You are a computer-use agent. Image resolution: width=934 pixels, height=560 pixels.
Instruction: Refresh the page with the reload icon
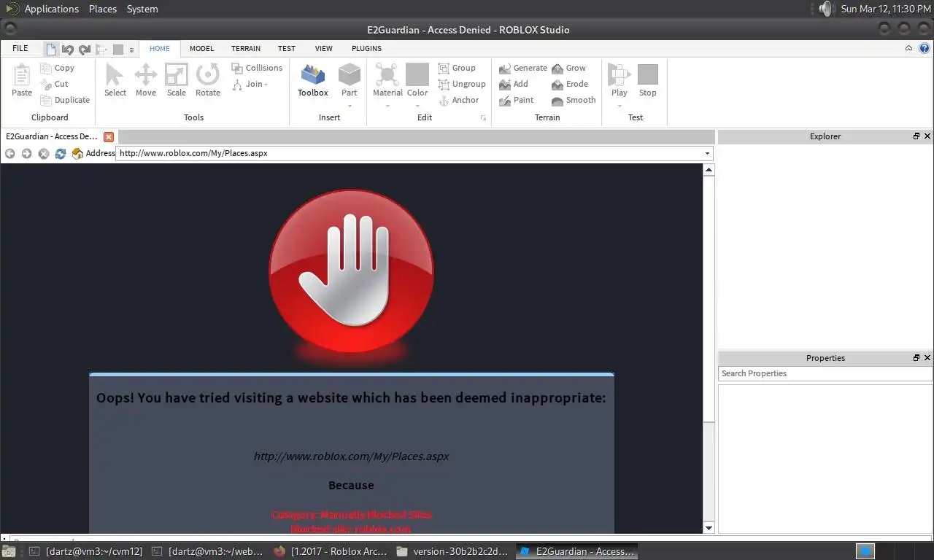(x=61, y=153)
